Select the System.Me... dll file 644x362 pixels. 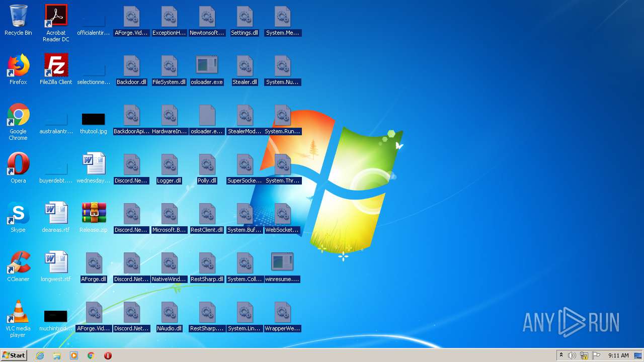click(x=282, y=20)
